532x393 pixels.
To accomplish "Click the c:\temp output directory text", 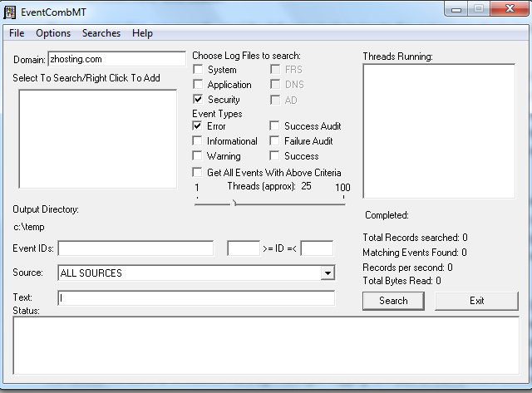I will [x=29, y=227].
